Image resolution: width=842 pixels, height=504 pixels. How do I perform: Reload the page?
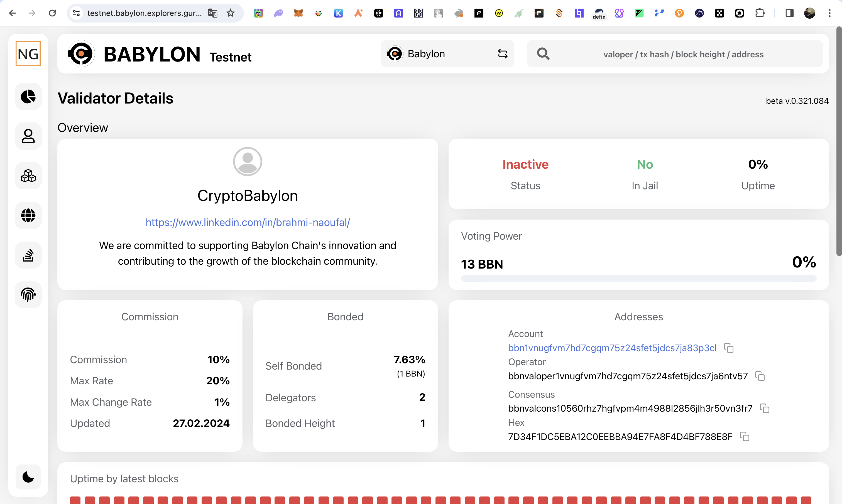click(x=52, y=13)
